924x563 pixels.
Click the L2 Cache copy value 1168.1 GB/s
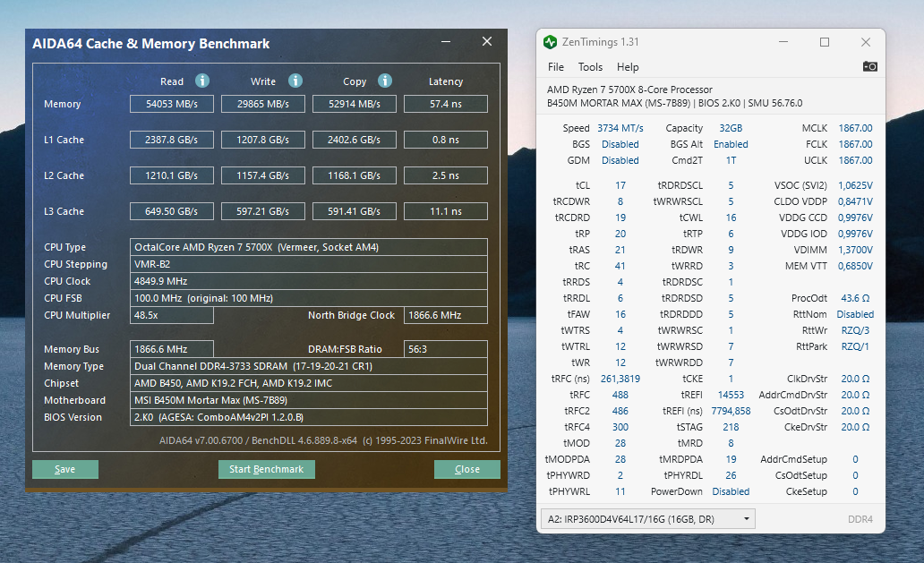point(355,175)
